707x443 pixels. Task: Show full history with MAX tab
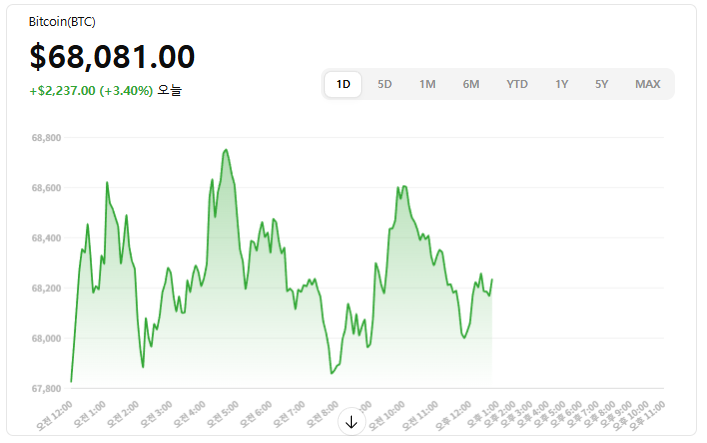tap(648, 84)
